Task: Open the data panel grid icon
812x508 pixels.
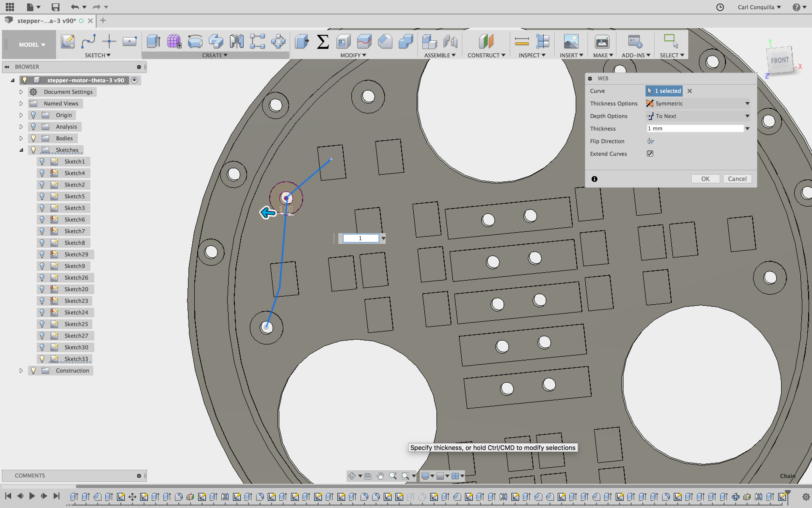Action: coord(10,7)
